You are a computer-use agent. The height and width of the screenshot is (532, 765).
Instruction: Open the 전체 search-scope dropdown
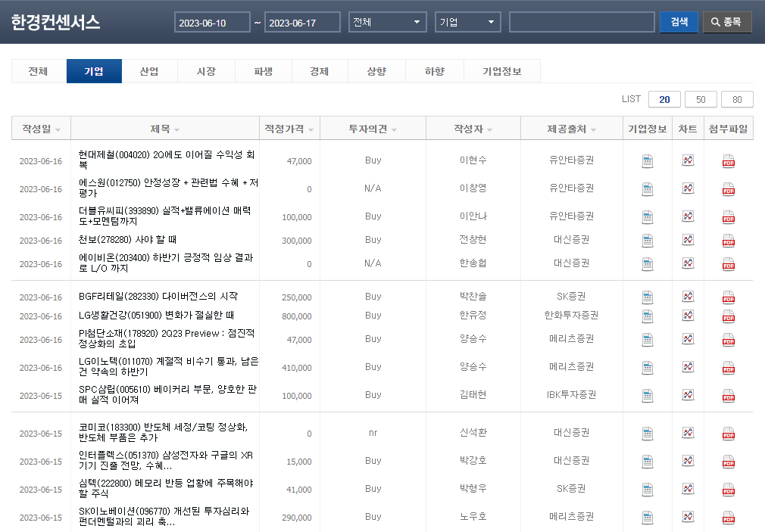pyautogui.click(x=387, y=23)
